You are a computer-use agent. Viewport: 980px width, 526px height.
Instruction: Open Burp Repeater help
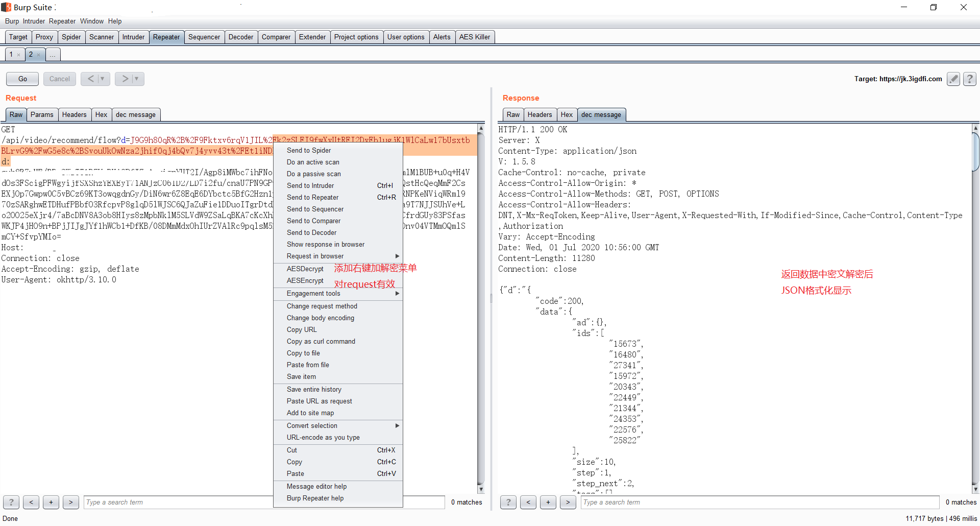pyautogui.click(x=338, y=498)
